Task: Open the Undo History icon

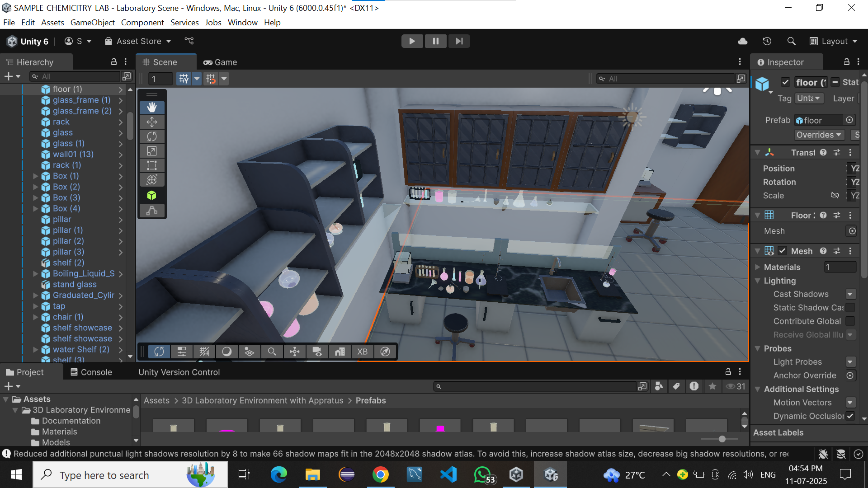Action: point(767,41)
